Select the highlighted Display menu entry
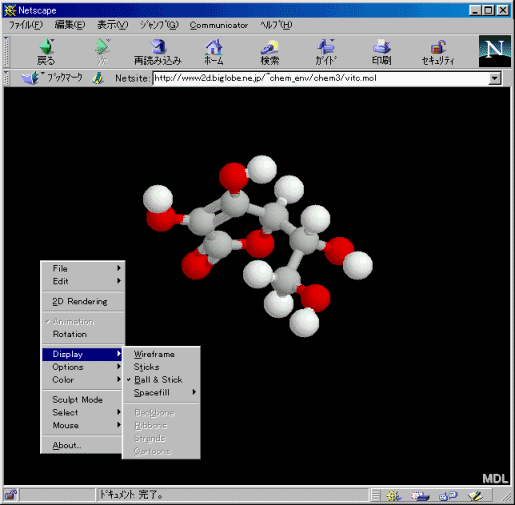Screen dimensions: 515x505 [x=82, y=354]
